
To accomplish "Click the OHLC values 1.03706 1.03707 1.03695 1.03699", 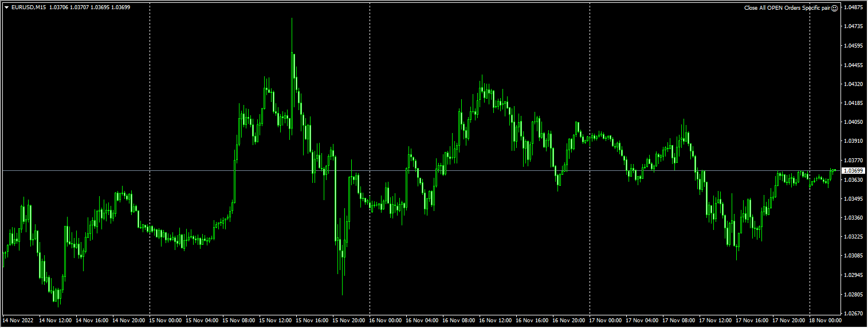I will [x=89, y=7].
